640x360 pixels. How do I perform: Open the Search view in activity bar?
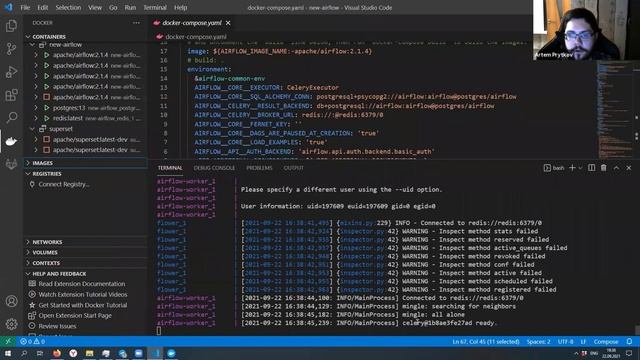(x=11, y=118)
